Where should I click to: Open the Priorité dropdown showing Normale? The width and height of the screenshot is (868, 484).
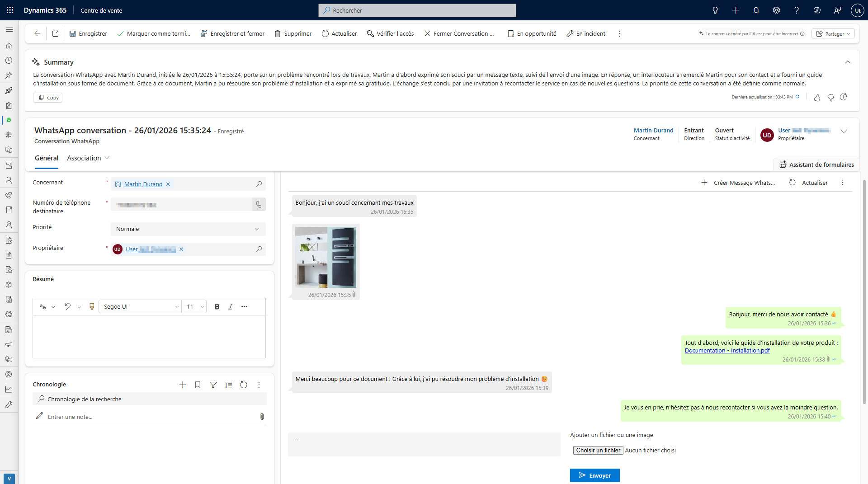click(188, 229)
